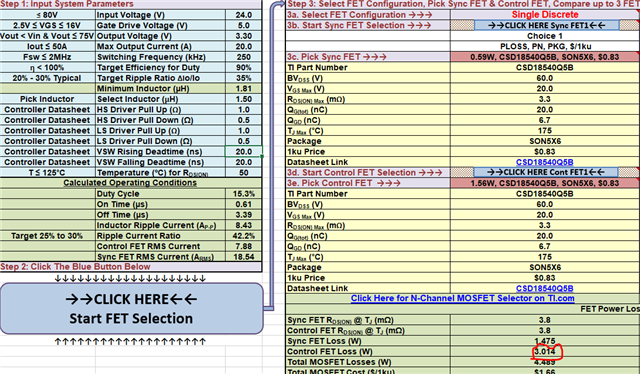Select the Select Inductor value 1.50
Screen dimensions: 640x374
click(x=244, y=99)
